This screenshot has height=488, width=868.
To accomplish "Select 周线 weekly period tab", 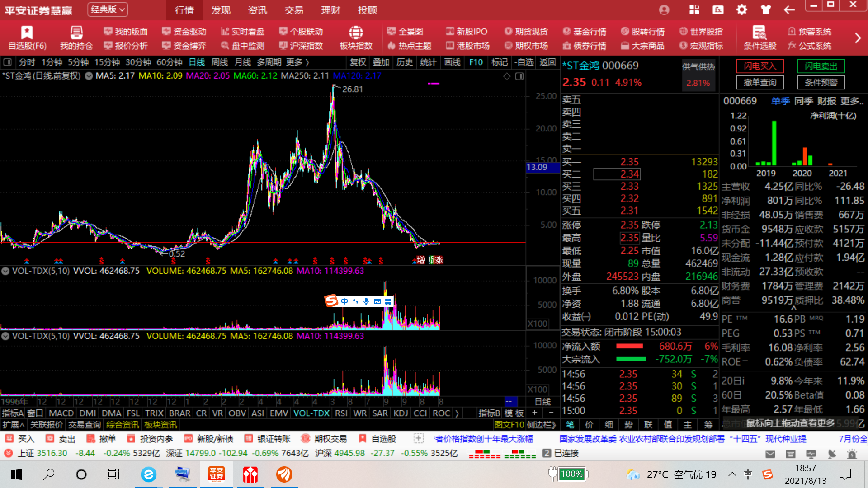I will [x=220, y=62].
